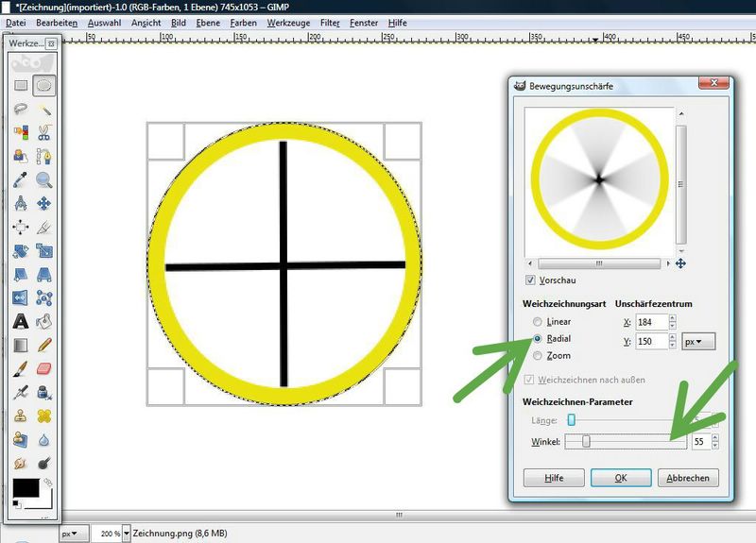Select the Pencil tool

43,345
